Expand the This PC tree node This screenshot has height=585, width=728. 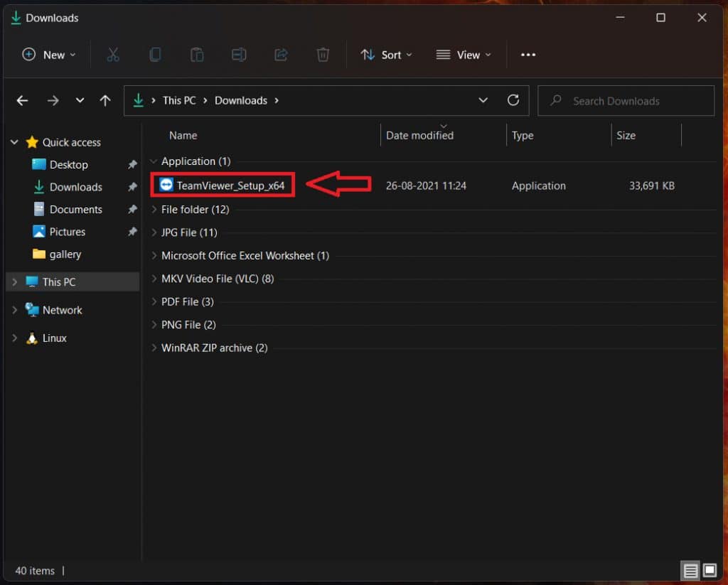tap(14, 281)
